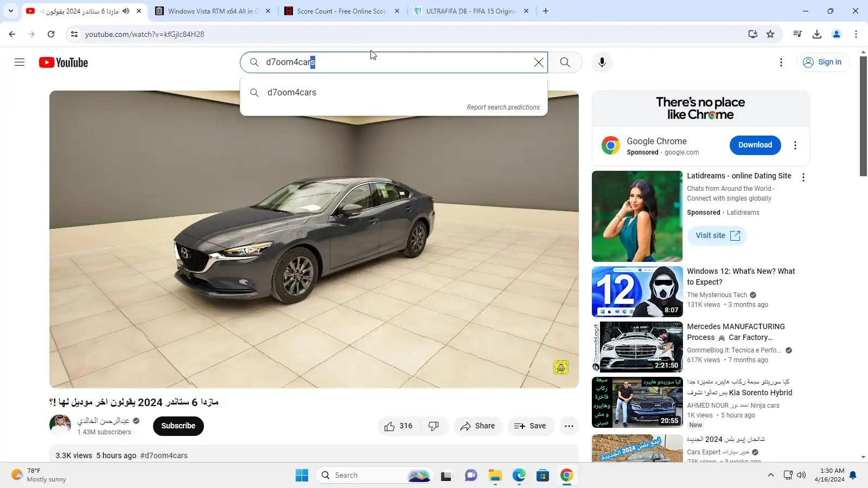
Task: Install app icon in address bar
Action: pos(752,34)
